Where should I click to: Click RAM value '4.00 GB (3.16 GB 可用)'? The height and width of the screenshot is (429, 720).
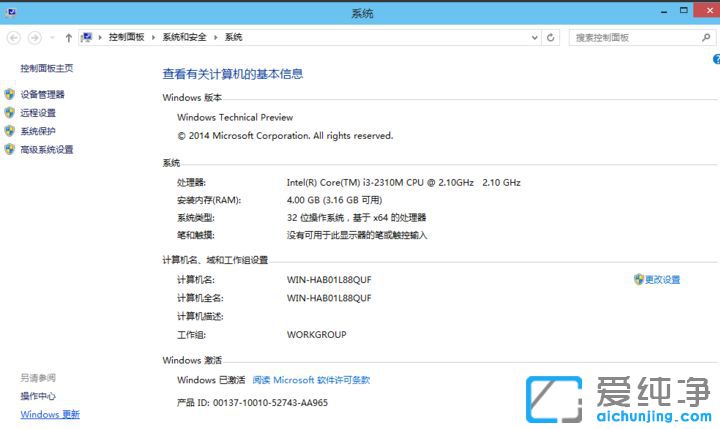334,200
